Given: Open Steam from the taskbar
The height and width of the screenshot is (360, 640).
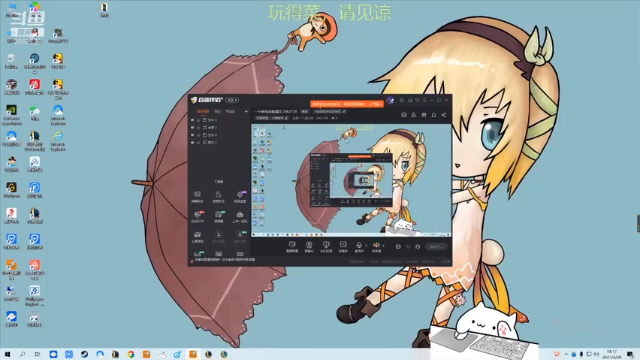Looking at the screenshot, I should 84,354.
